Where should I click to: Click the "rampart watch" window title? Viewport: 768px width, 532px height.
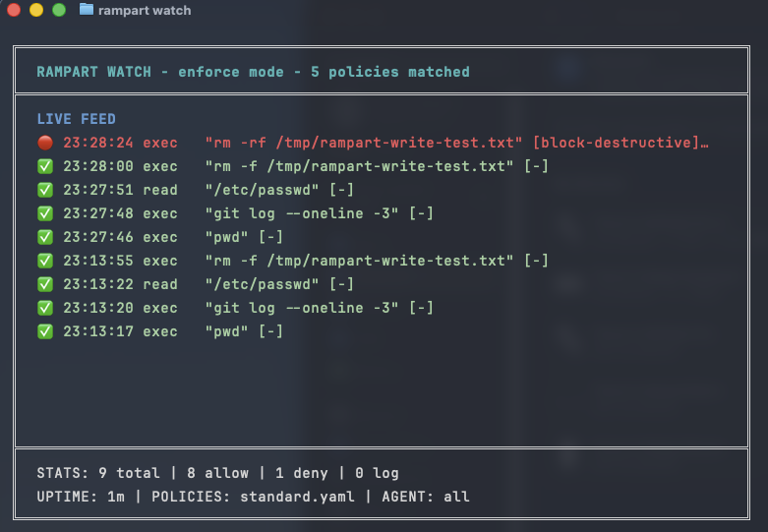[x=146, y=10]
